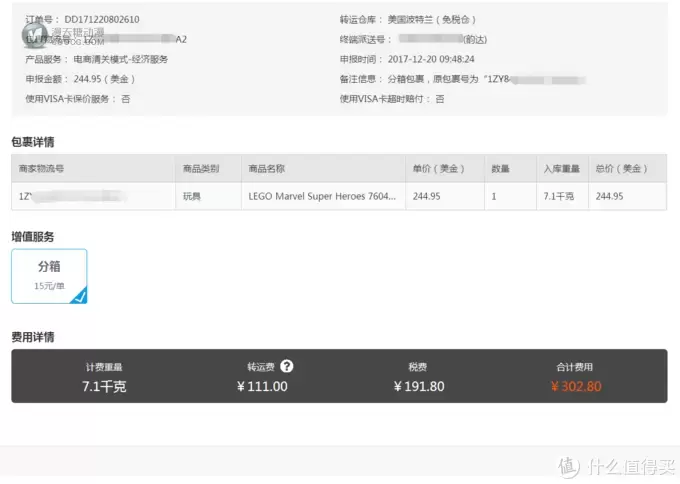Click the 入库重量 column header
The height and width of the screenshot is (484, 680).
pyautogui.click(x=562, y=168)
